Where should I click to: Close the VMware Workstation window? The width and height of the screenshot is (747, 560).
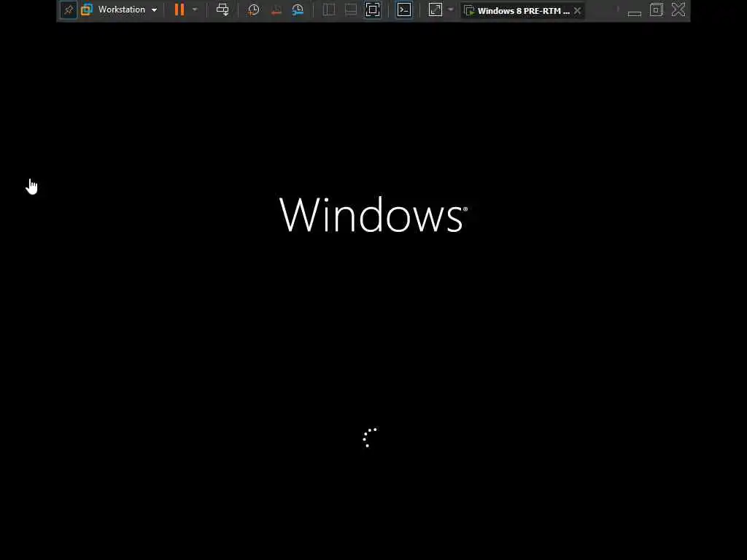pos(678,9)
